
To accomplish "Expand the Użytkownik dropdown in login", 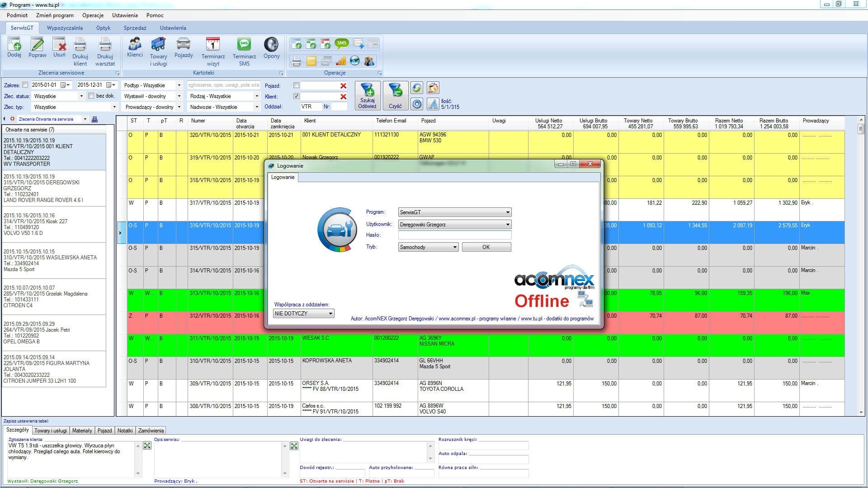I will click(x=507, y=225).
